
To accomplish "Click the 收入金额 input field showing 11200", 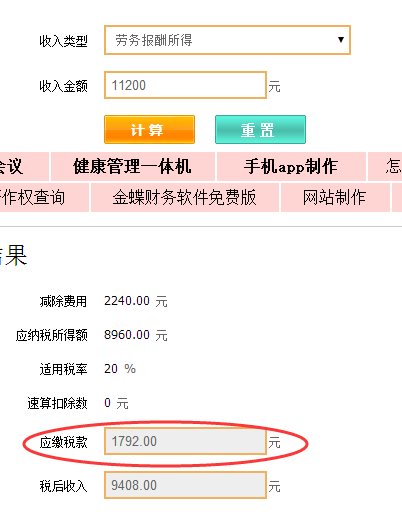I will (185, 85).
